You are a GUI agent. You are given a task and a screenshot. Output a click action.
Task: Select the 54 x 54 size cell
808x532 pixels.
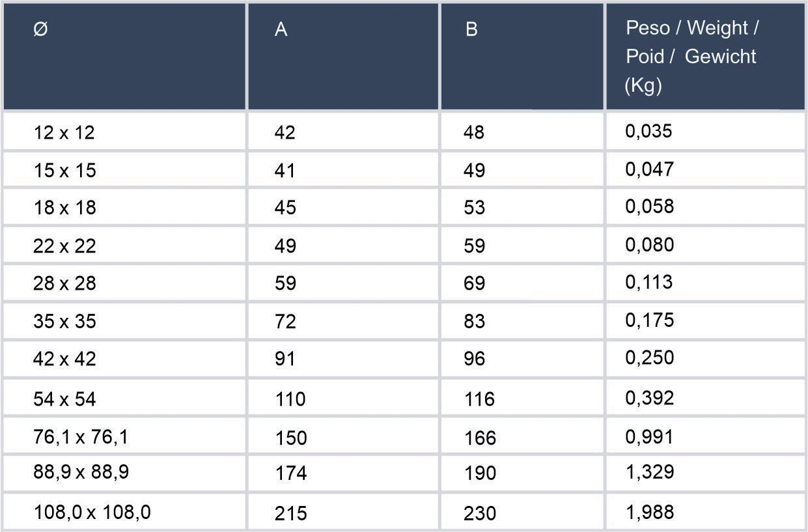click(64, 399)
